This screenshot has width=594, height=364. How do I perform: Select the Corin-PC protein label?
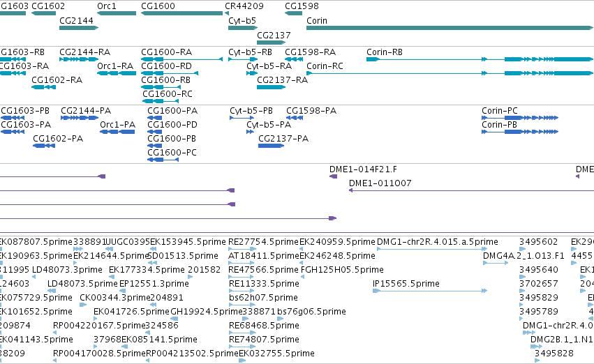click(x=500, y=111)
